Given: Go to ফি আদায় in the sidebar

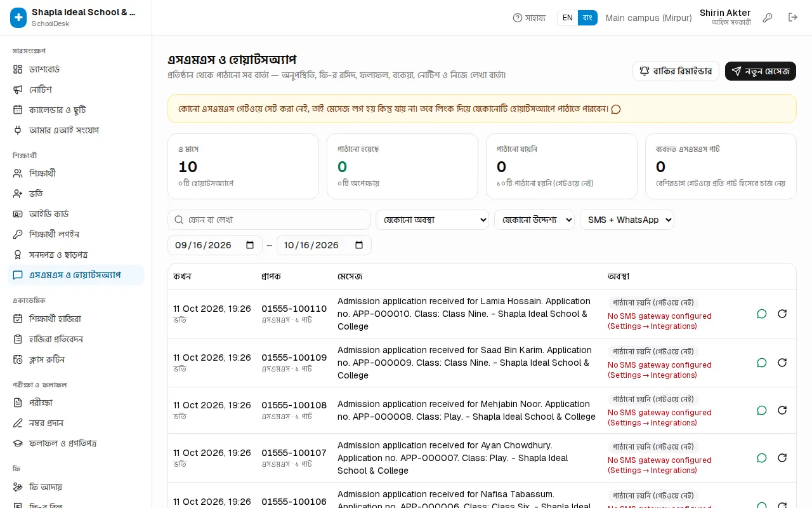Looking at the screenshot, I should click(x=76, y=487).
